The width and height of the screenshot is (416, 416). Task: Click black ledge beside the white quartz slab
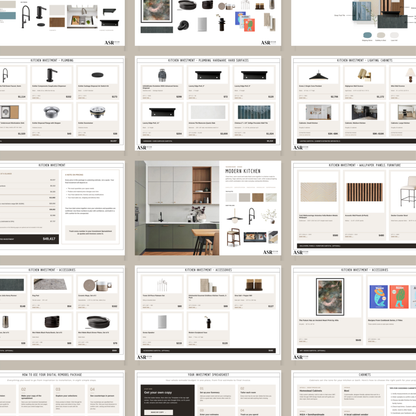click(x=162, y=112)
